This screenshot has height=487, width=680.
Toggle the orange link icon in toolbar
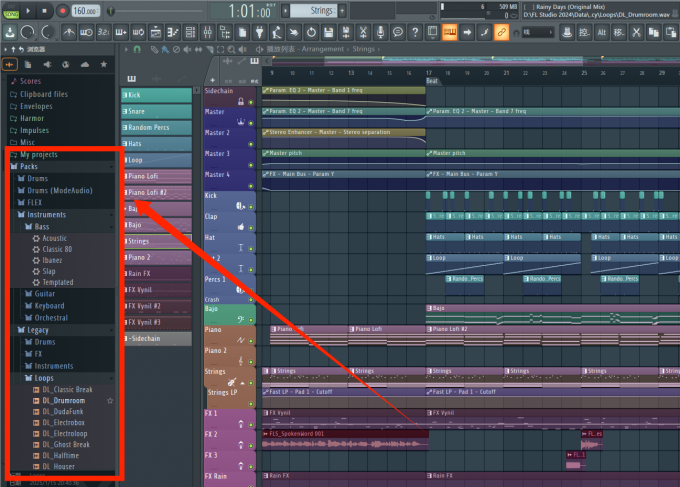coord(501,32)
